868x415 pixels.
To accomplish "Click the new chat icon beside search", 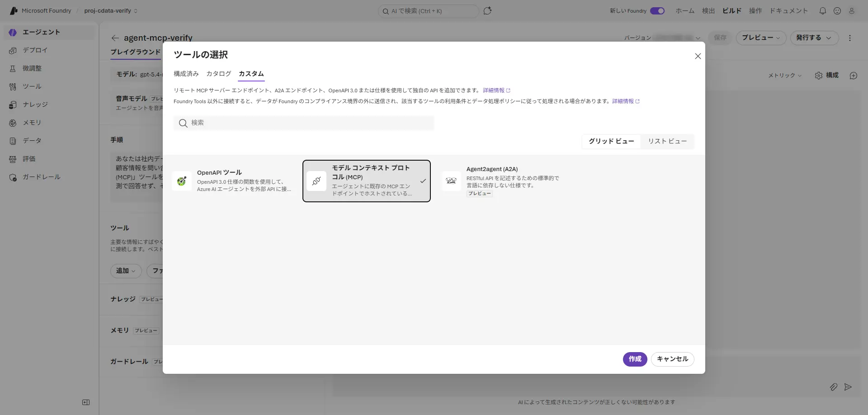I will point(487,11).
